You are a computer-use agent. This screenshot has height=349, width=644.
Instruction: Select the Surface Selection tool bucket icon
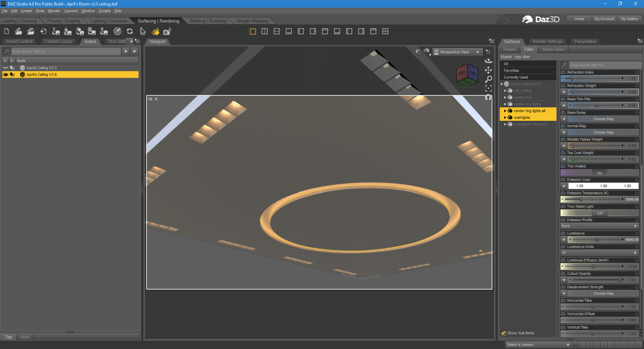[155, 31]
